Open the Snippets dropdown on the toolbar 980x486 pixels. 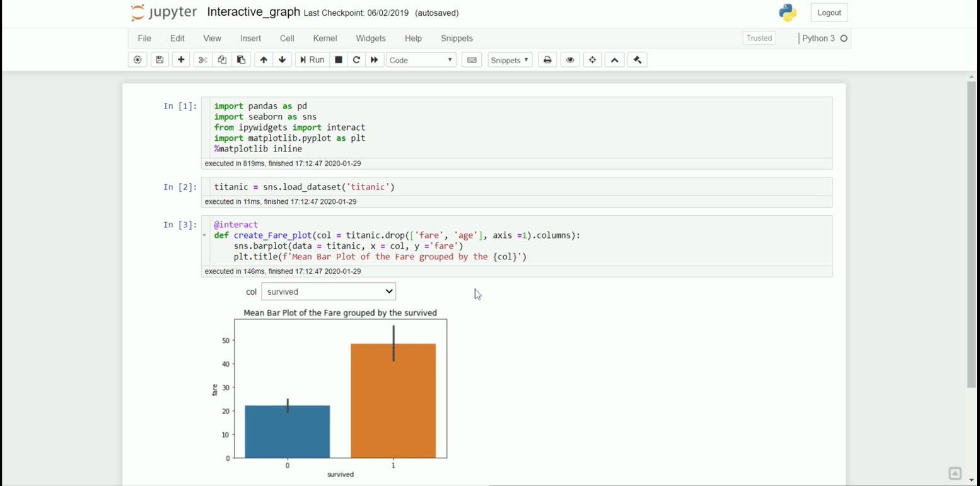coord(510,60)
